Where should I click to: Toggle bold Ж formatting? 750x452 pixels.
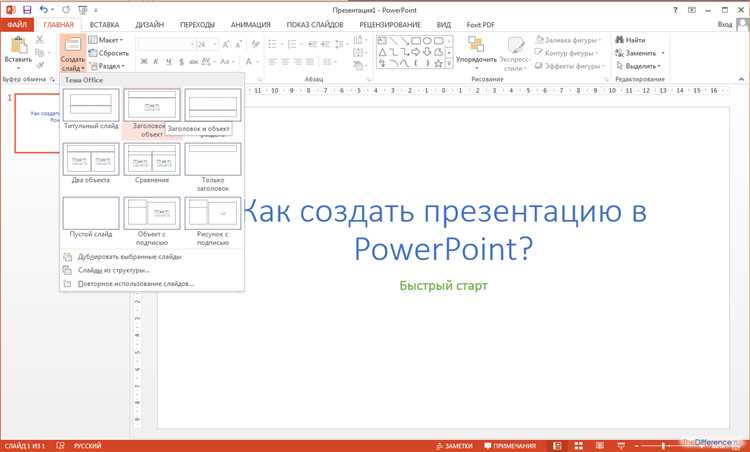tap(143, 61)
